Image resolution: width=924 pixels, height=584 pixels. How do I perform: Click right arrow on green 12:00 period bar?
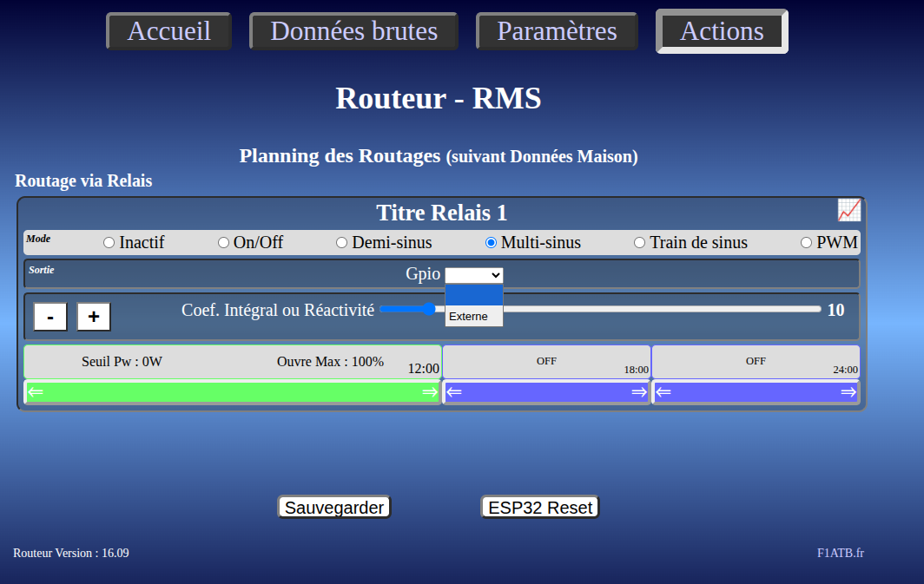click(x=430, y=392)
